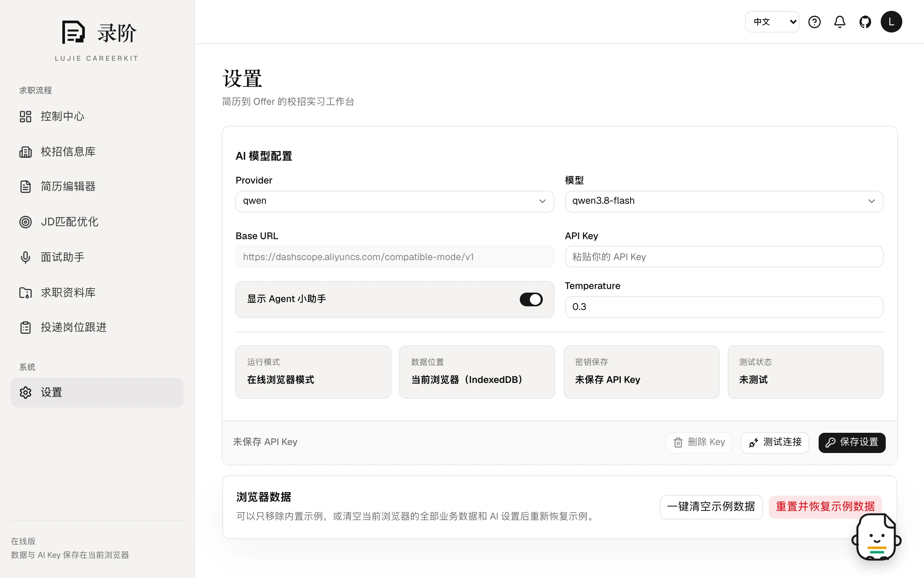Go to 求职资料库 in sidebar
This screenshot has height=578, width=924.
tap(97, 293)
